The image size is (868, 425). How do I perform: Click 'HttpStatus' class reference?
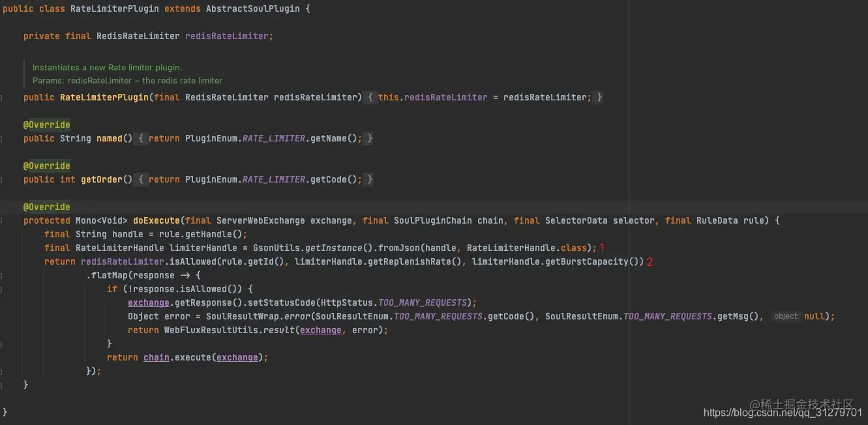347,302
